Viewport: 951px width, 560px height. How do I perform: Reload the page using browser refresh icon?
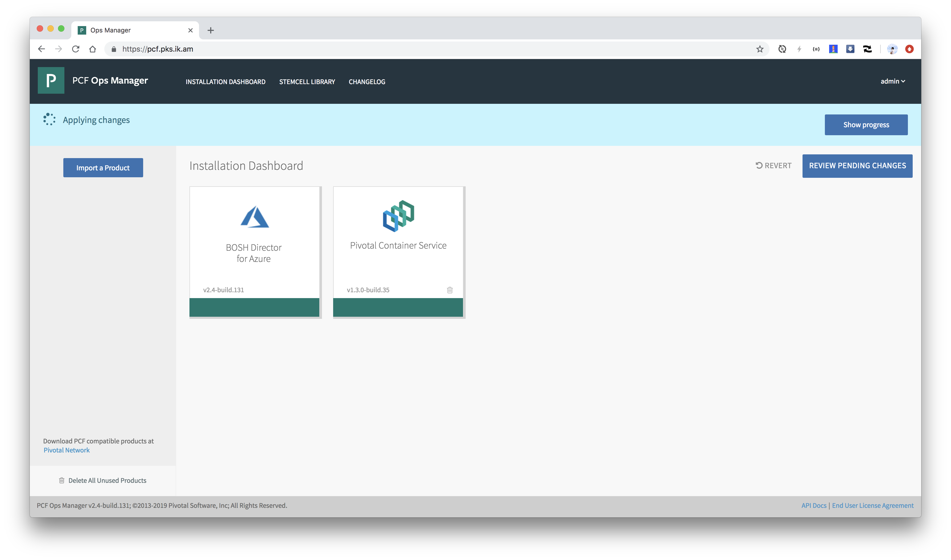click(x=76, y=49)
